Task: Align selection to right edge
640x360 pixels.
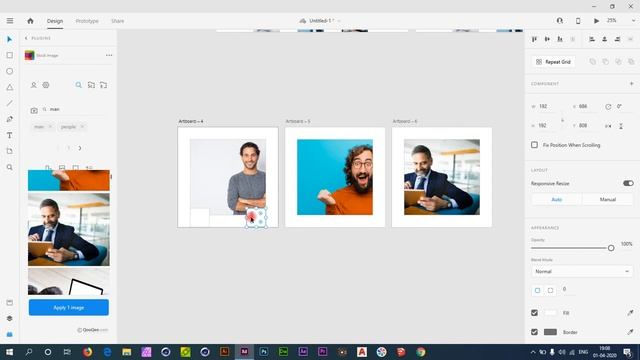Action: coord(618,39)
